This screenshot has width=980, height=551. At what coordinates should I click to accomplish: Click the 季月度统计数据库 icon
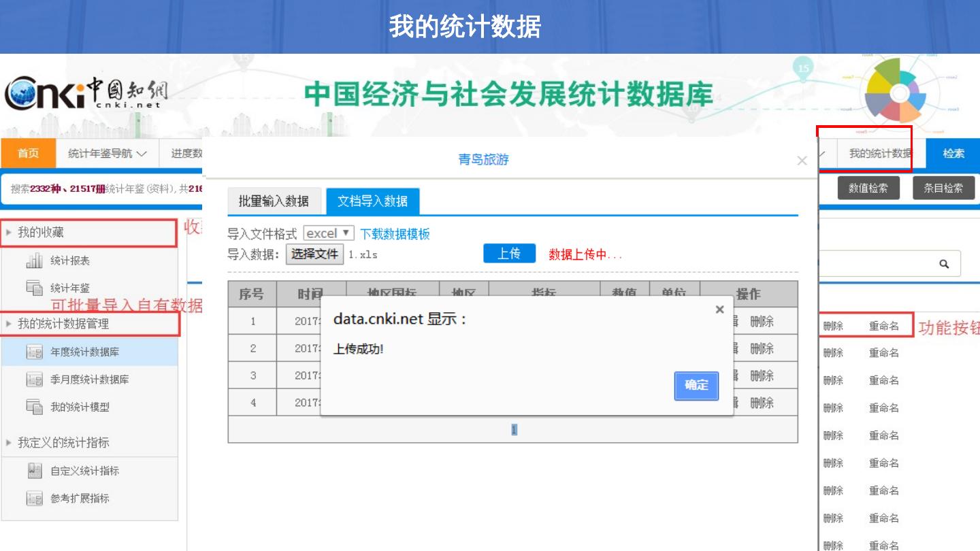pos(34,380)
